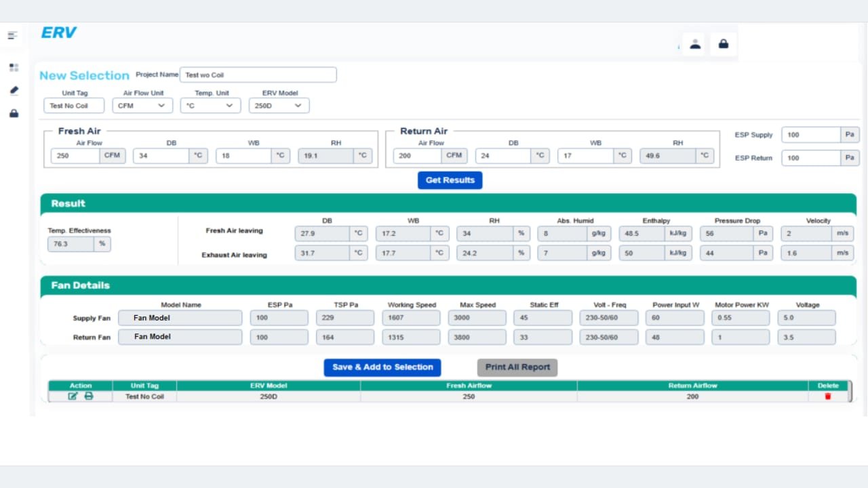Screen dimensions: 868x488
Task: Click Return Fan Max Speed value 3800
Action: tap(477, 337)
